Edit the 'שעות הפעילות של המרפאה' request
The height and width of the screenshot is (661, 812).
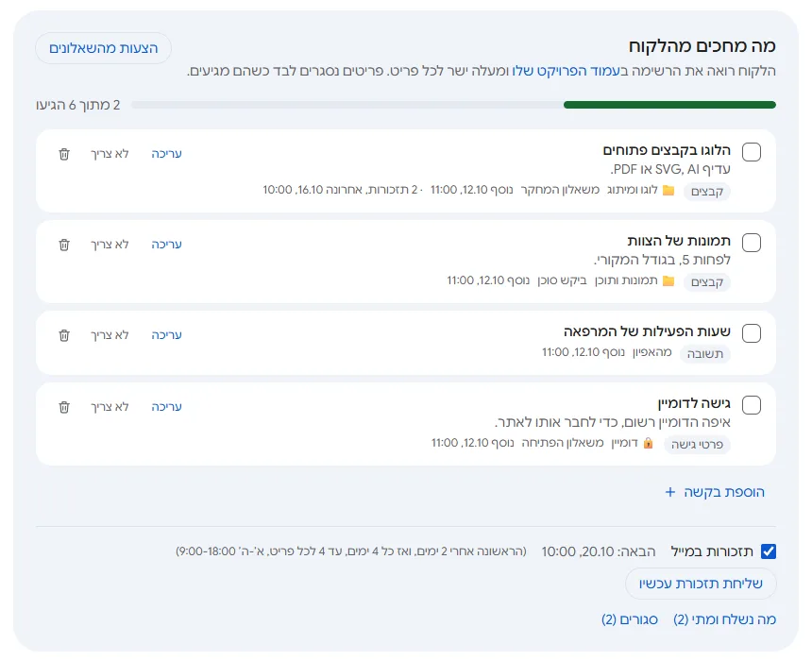tap(167, 335)
